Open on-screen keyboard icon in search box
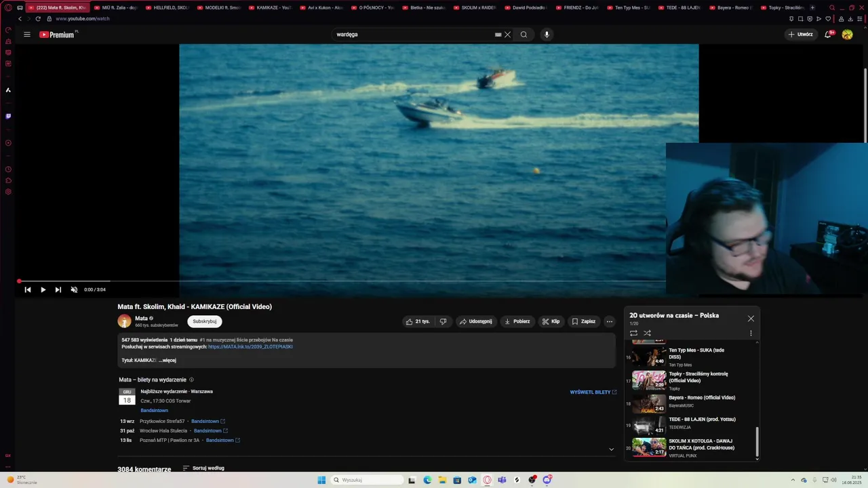 pyautogui.click(x=498, y=35)
